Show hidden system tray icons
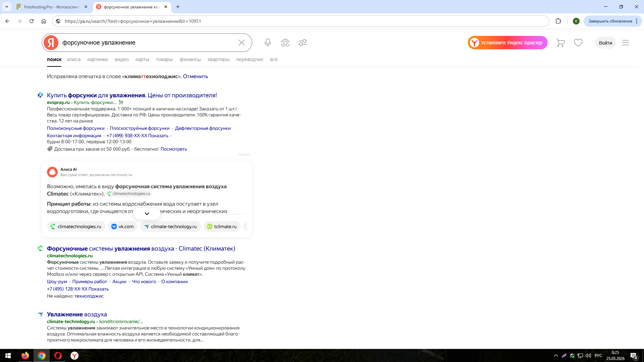The width and height of the screenshot is (644, 362). coord(556,356)
